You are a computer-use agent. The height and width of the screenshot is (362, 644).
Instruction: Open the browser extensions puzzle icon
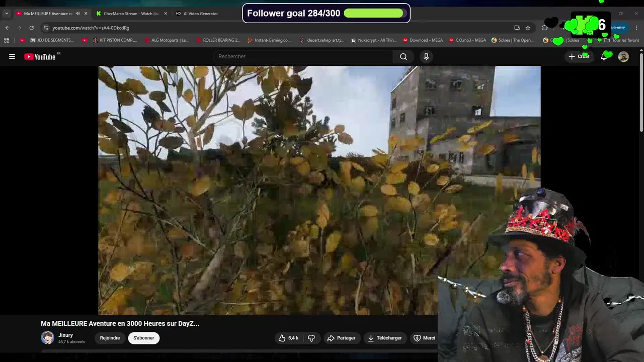click(x=545, y=28)
